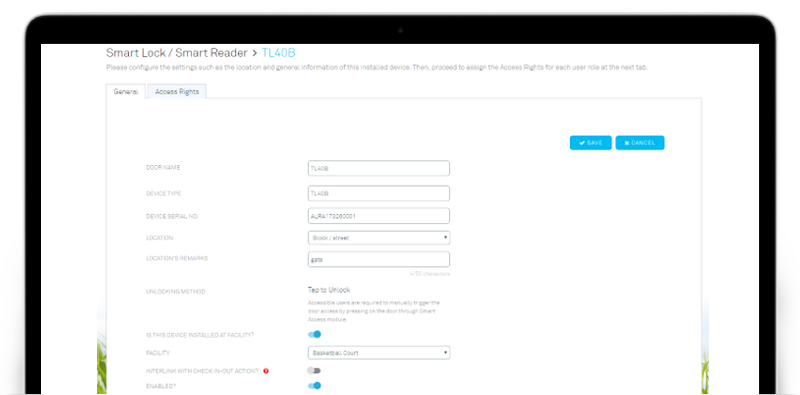This screenshot has height=395, width=800.
Task: Select the General tab
Action: 126,92
